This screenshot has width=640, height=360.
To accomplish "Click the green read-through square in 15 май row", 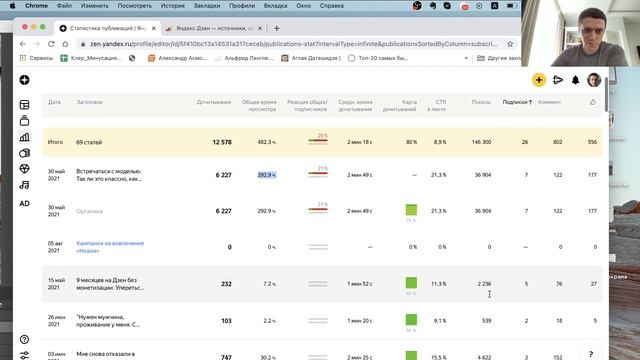I will pos(411,282).
